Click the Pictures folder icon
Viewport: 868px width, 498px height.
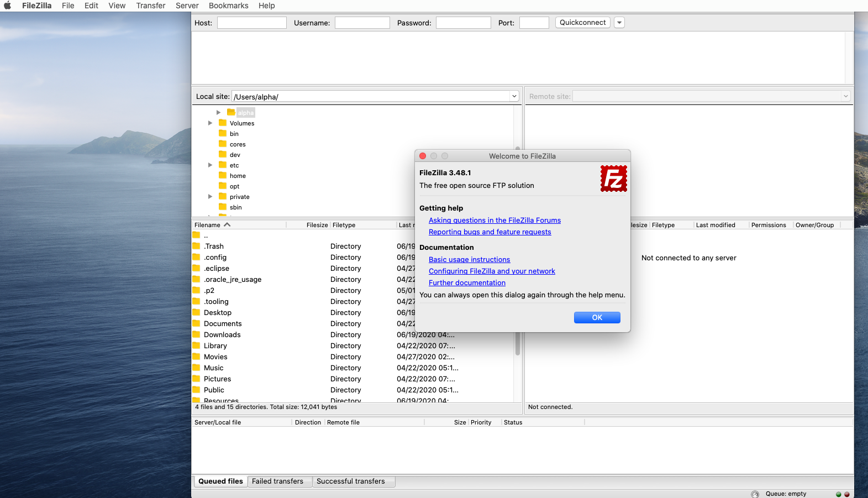coord(196,379)
